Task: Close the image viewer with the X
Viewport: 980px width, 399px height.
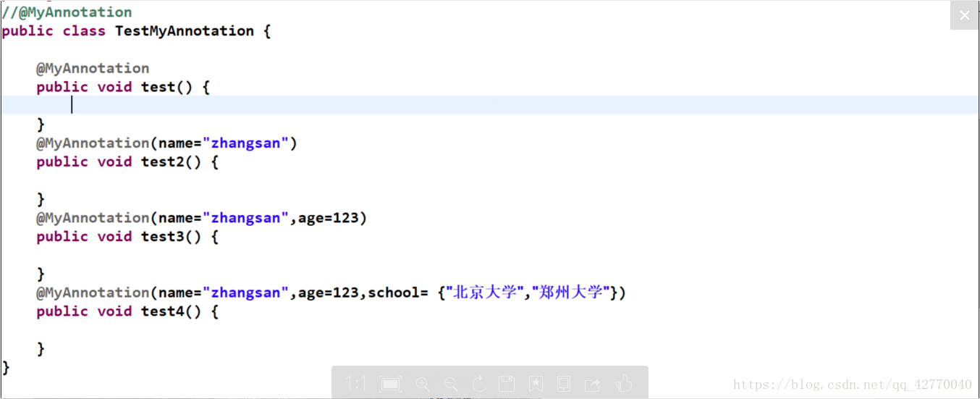Action: (x=964, y=15)
